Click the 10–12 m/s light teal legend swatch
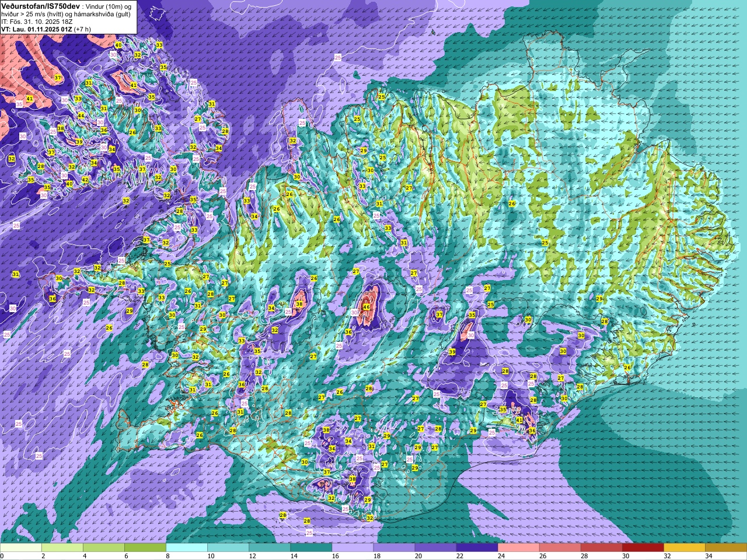This screenshot has width=747, height=560. click(x=228, y=548)
